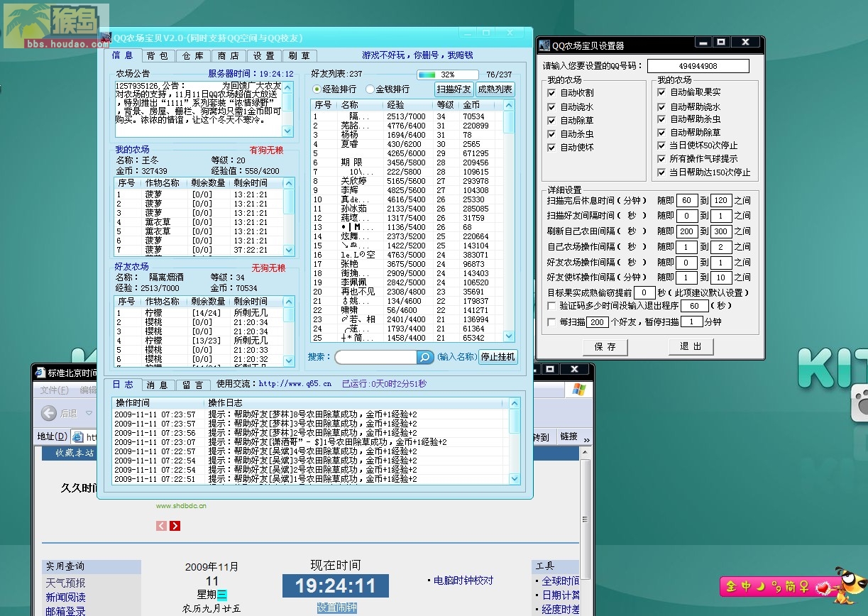Select friend row 关欣婷 in the list
Screen dimensions: 868x616
[x=408, y=181]
